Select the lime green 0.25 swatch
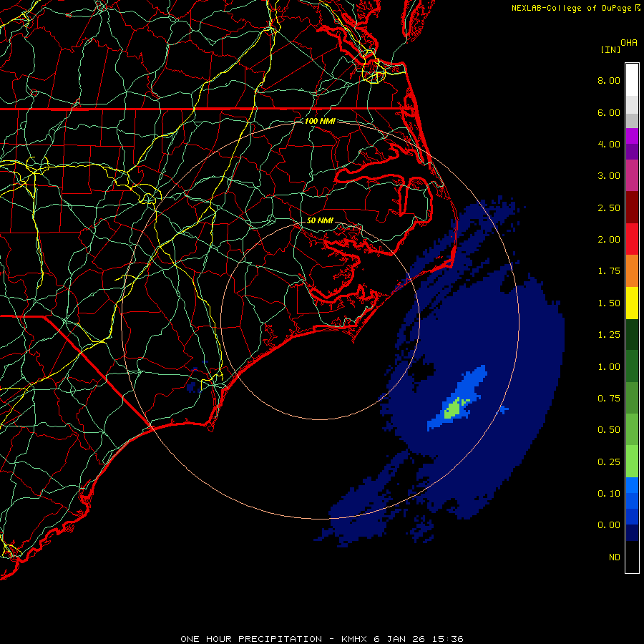Image resolution: width=644 pixels, height=644 pixels. click(632, 462)
